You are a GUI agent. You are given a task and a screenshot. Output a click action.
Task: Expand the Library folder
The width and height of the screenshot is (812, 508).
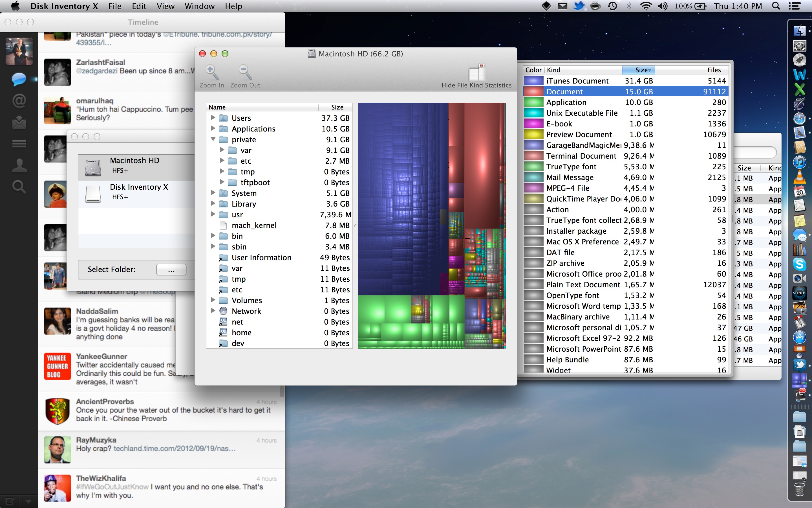(213, 203)
